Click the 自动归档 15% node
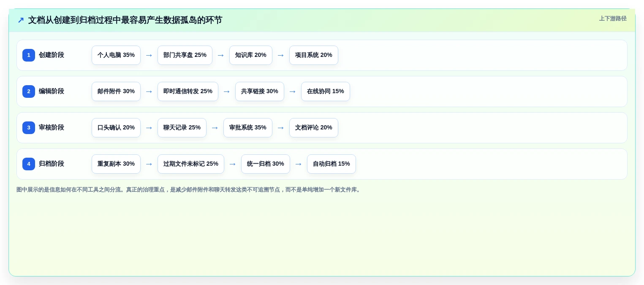Image resolution: width=644 pixels, height=285 pixels. (332, 164)
